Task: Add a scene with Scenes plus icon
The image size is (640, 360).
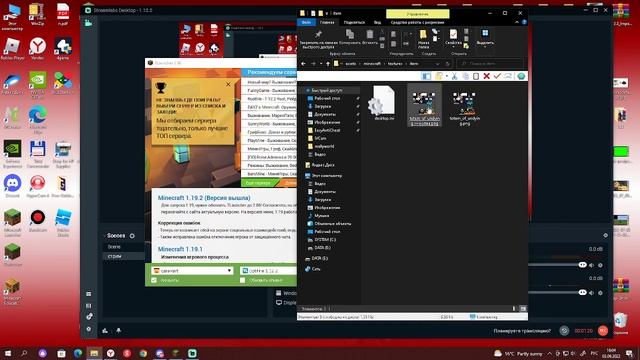Action: (132, 236)
